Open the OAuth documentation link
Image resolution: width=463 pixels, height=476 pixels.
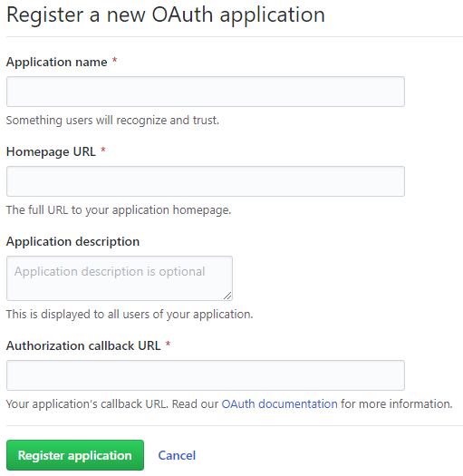coord(279,404)
